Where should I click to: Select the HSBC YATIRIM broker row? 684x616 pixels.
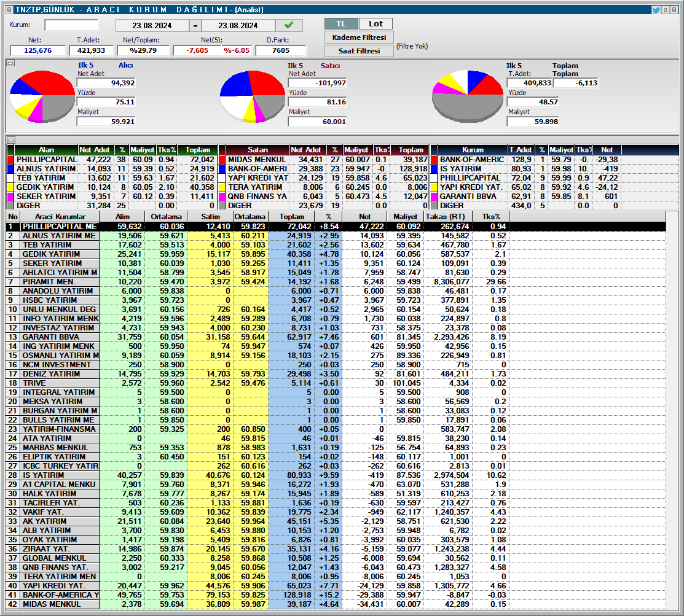(336, 300)
